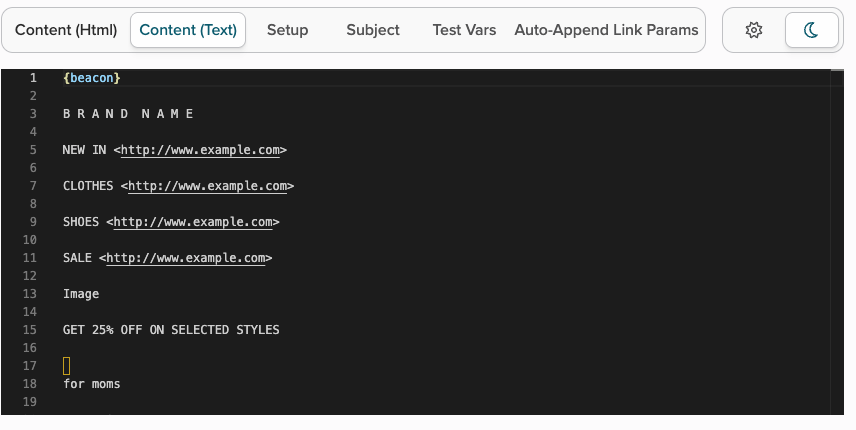Click line number 13 in the gutter
Screen dimensions: 856x430
click(30, 294)
